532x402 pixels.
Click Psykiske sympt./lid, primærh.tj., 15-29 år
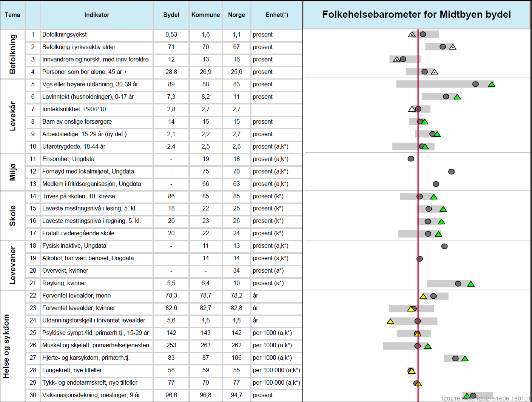coord(96,333)
